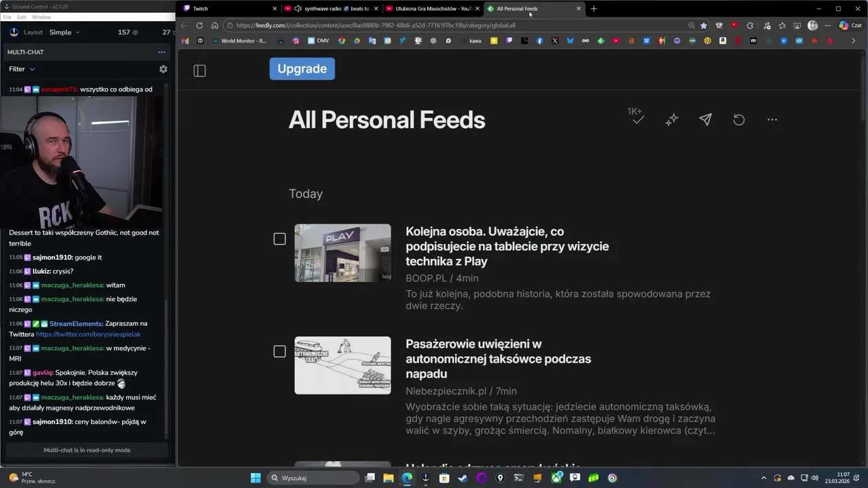Open the weather widget on taskbar

coord(32,478)
